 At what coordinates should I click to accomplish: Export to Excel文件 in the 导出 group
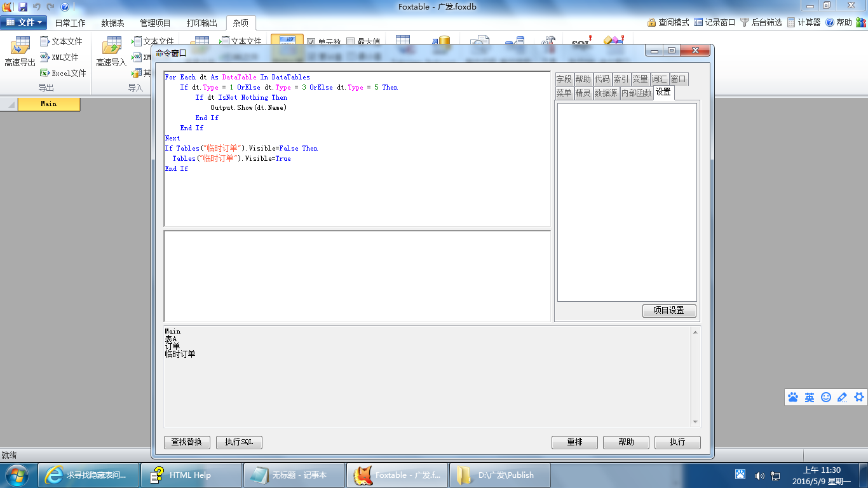coord(63,73)
